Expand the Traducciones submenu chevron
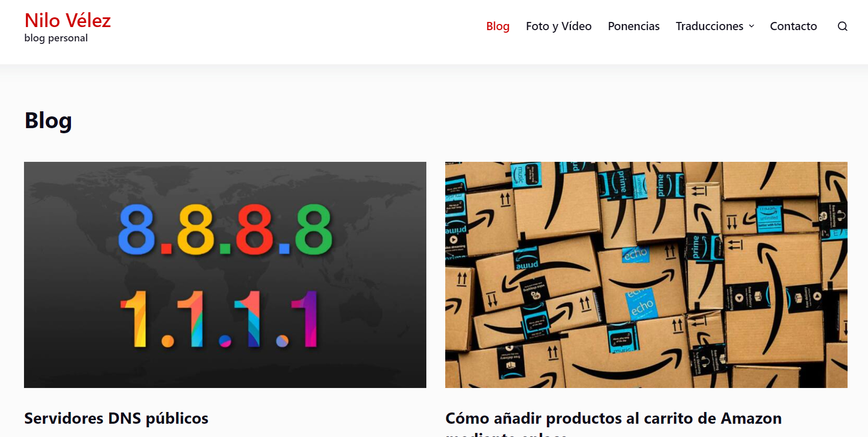Image resolution: width=868 pixels, height=437 pixels. coord(752,26)
